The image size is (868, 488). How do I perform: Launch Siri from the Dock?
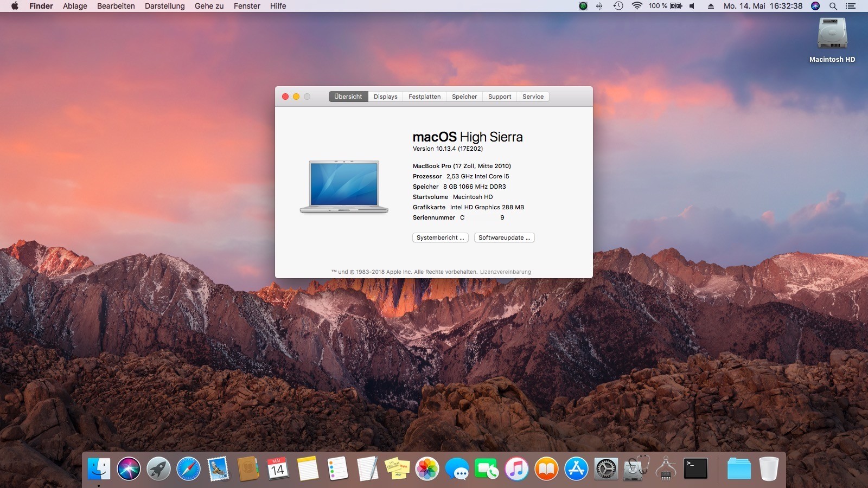click(x=129, y=468)
